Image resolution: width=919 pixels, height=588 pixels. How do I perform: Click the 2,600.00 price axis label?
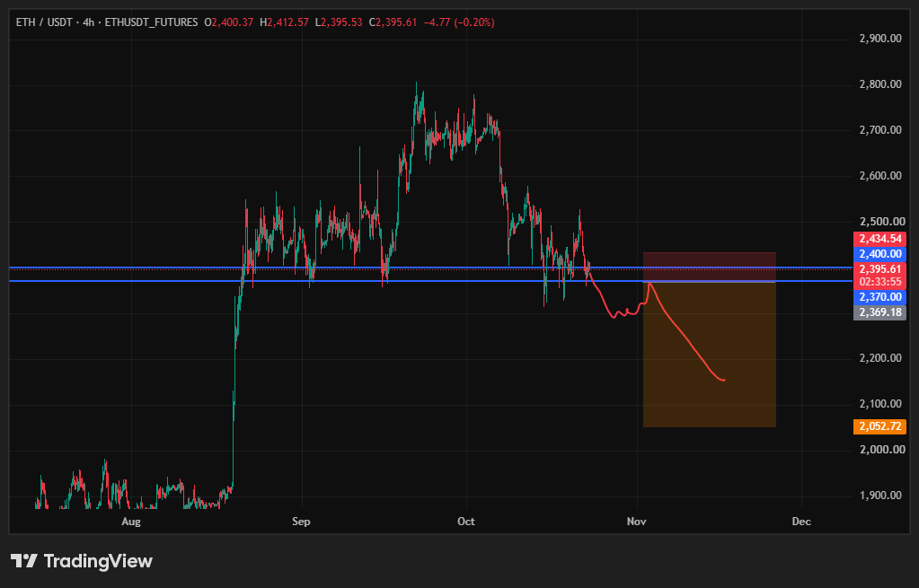(x=879, y=176)
